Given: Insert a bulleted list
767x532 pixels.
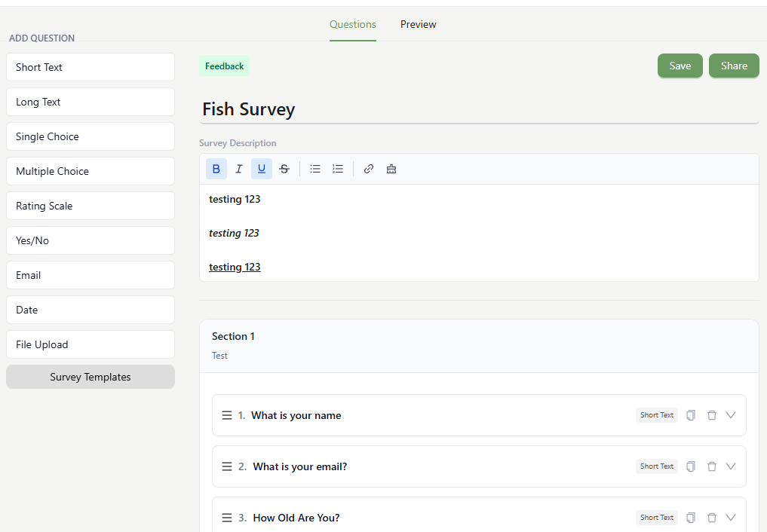Looking at the screenshot, I should (x=315, y=169).
